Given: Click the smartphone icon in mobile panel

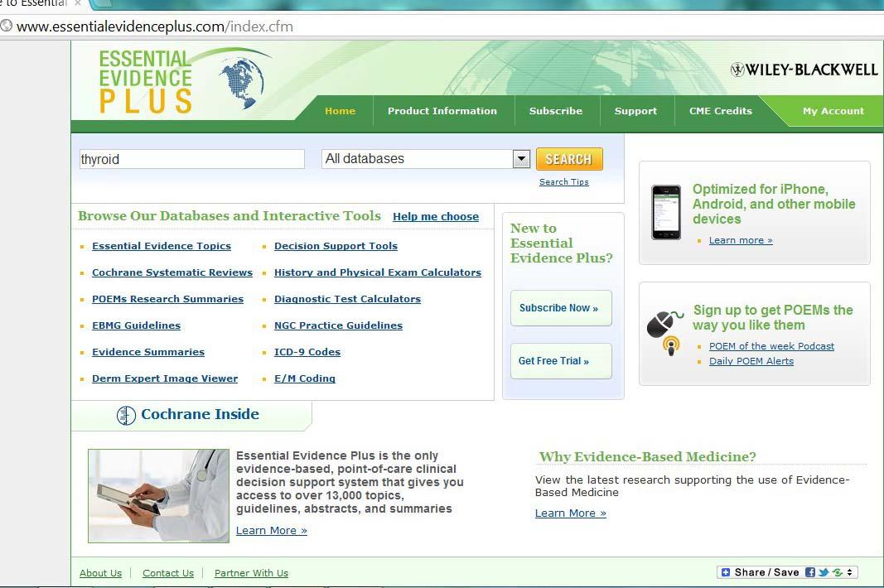Looking at the screenshot, I should [x=666, y=212].
